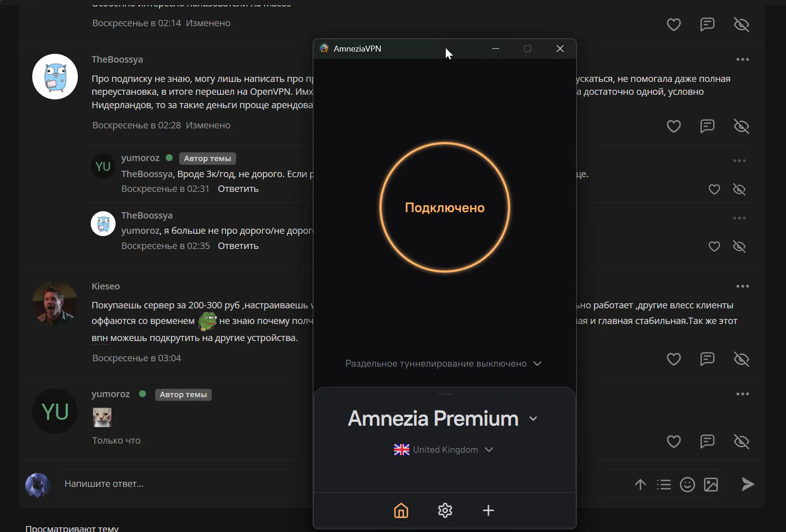Click Kieseo's avatar picture
The height and width of the screenshot is (532, 786).
point(55,303)
